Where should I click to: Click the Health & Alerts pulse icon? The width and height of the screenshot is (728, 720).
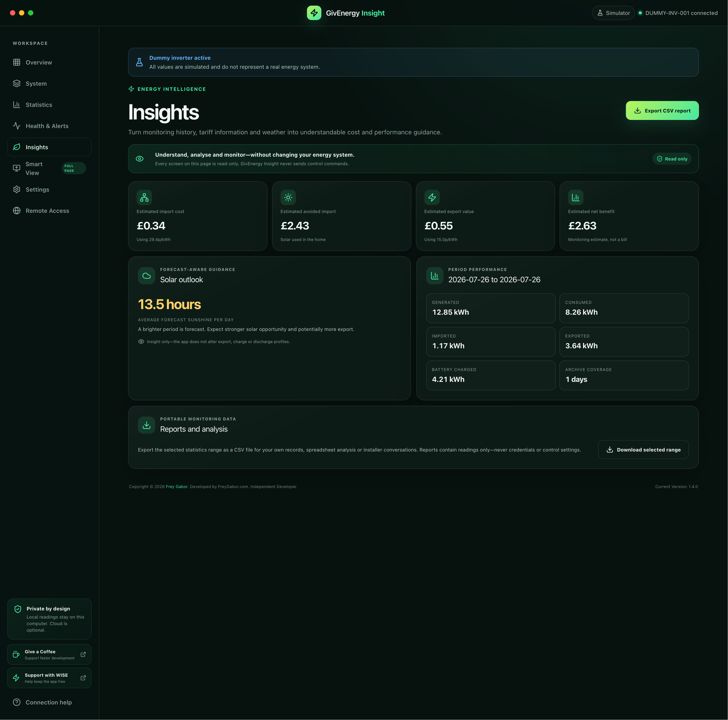click(x=17, y=126)
